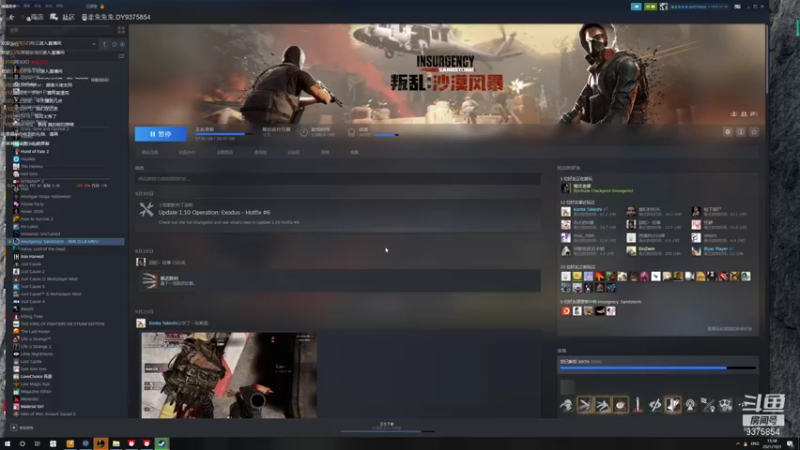Select Iron Harvest in library list
Screen dimensions: 800x450
click(x=32, y=257)
